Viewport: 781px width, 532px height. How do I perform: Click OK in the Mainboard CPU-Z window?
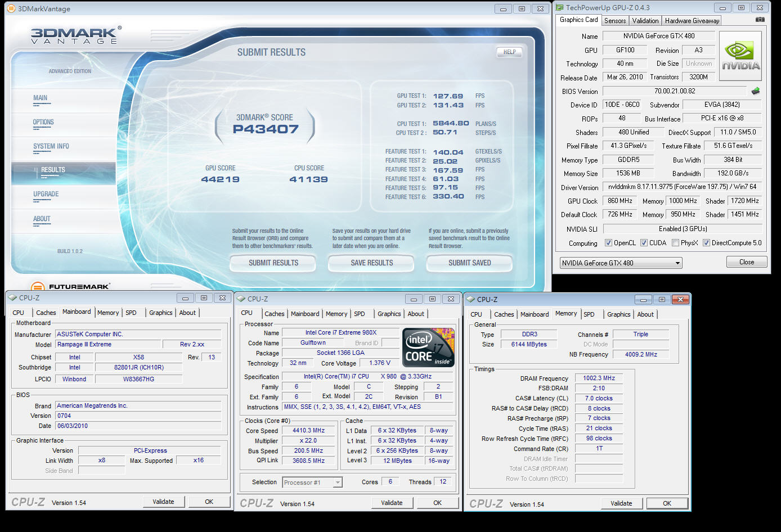[209, 502]
